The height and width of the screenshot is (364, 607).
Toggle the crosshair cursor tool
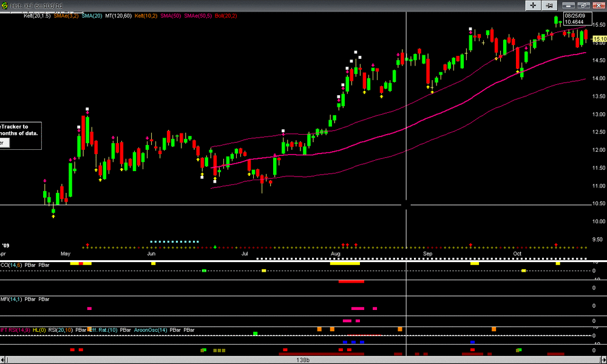[x=533, y=5]
